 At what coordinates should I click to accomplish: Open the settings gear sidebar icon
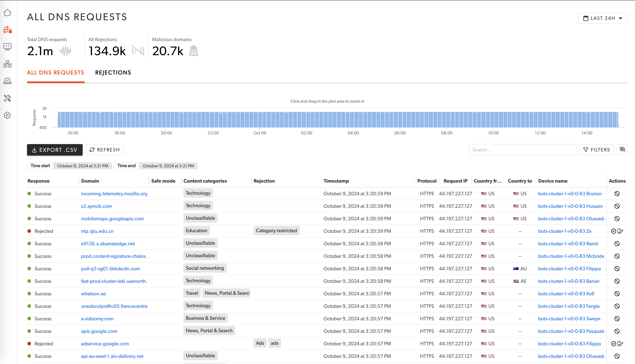point(8,115)
